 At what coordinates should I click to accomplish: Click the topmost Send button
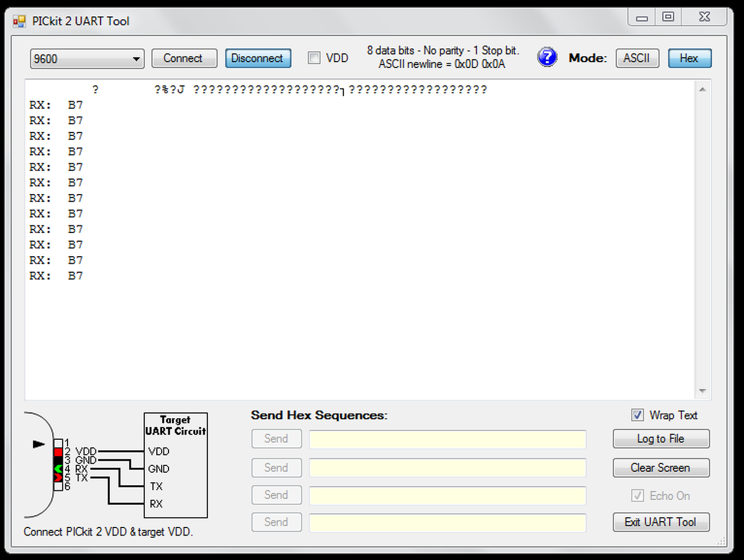[276, 439]
